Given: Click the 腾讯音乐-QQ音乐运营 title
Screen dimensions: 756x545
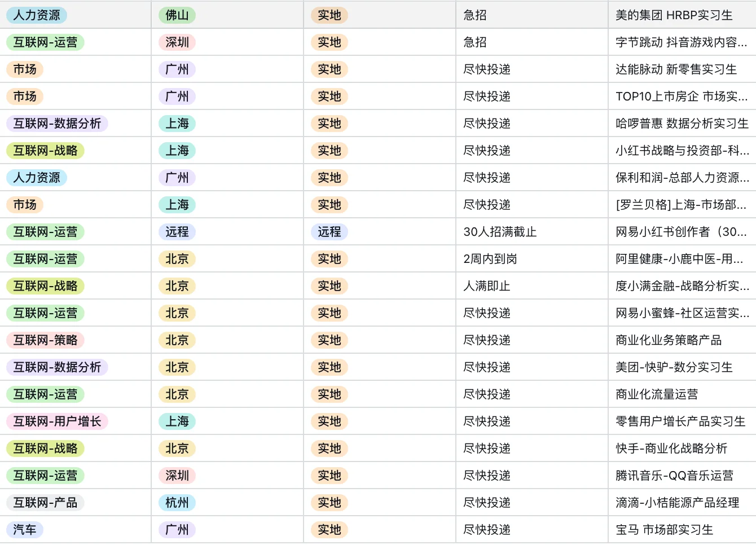Looking at the screenshot, I should coord(674,476).
